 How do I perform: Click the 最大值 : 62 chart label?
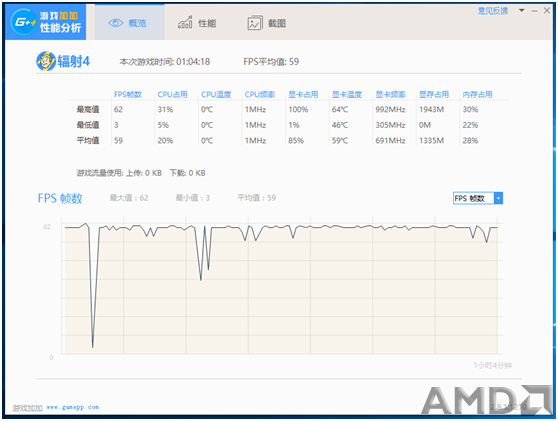[129, 198]
